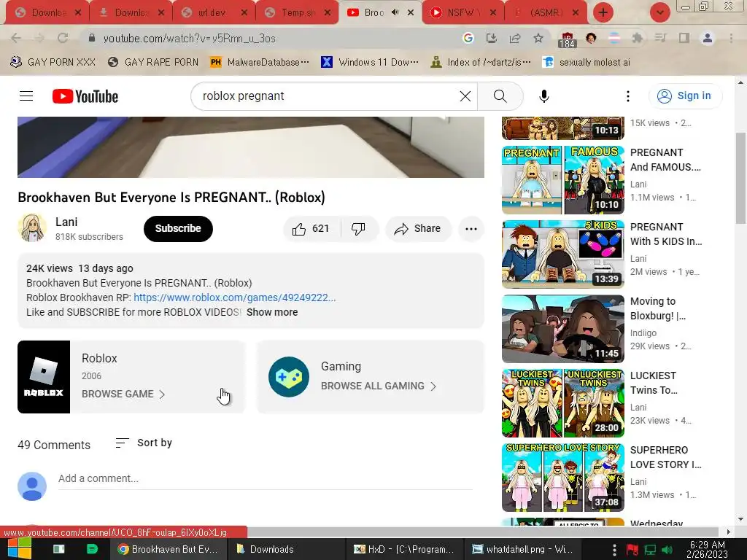The height and width of the screenshot is (560, 747).
Task: Click the Subscribe button
Action: 178,228
